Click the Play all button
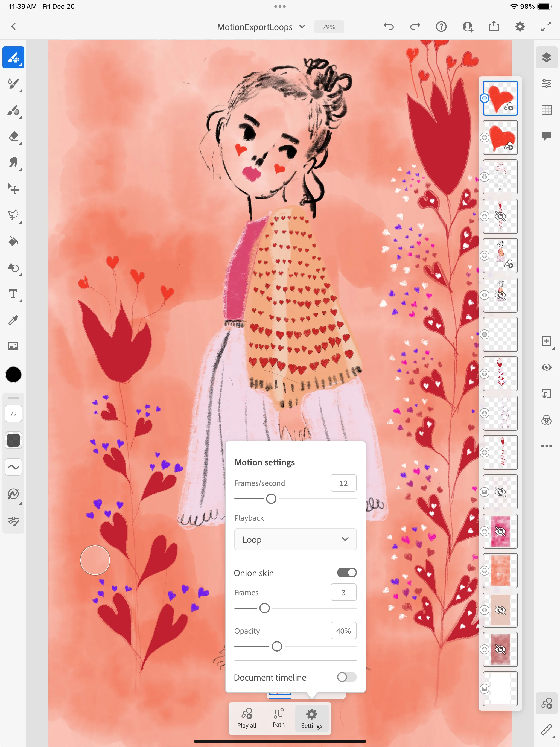Screen dimensions: 560x747 coord(247,718)
